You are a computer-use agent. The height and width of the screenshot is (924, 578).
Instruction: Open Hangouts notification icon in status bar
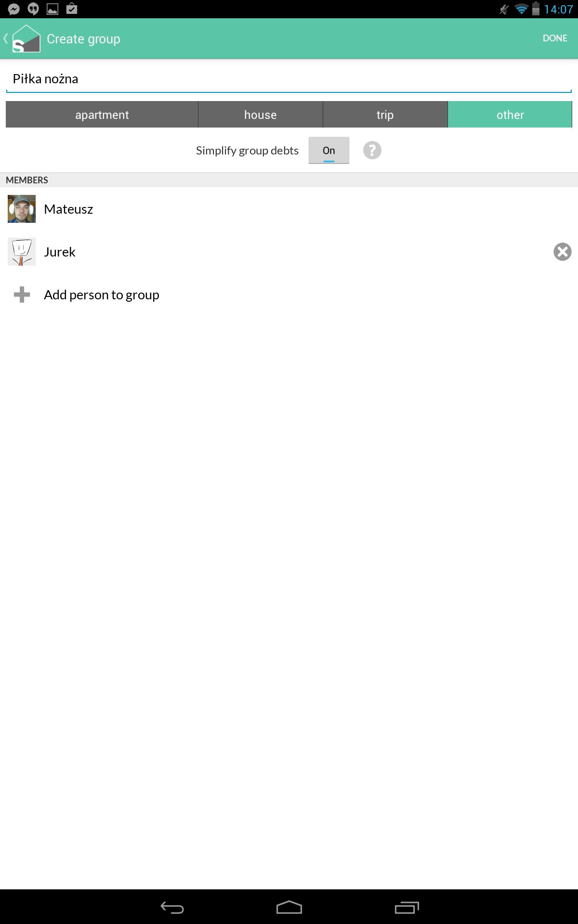tap(33, 9)
